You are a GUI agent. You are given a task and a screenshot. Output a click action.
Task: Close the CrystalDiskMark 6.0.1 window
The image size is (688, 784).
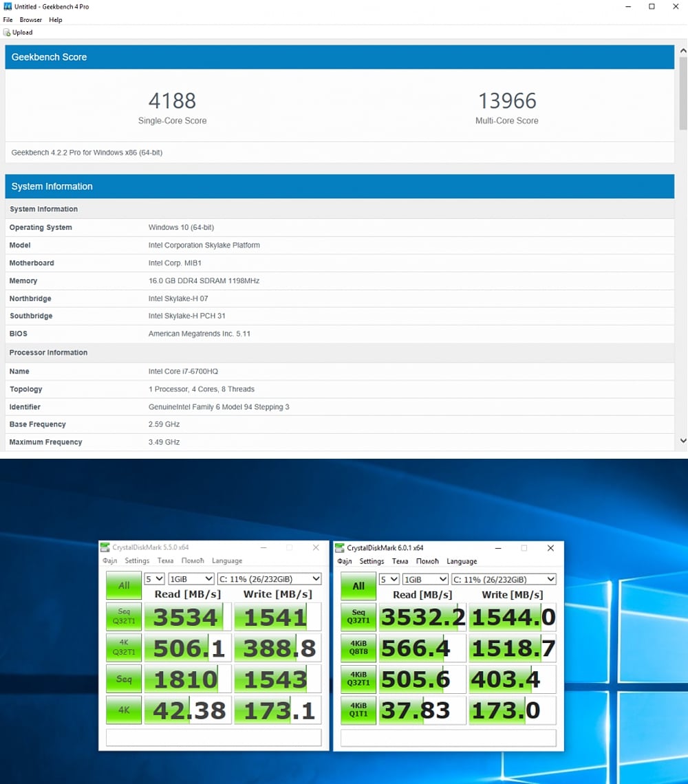550,548
